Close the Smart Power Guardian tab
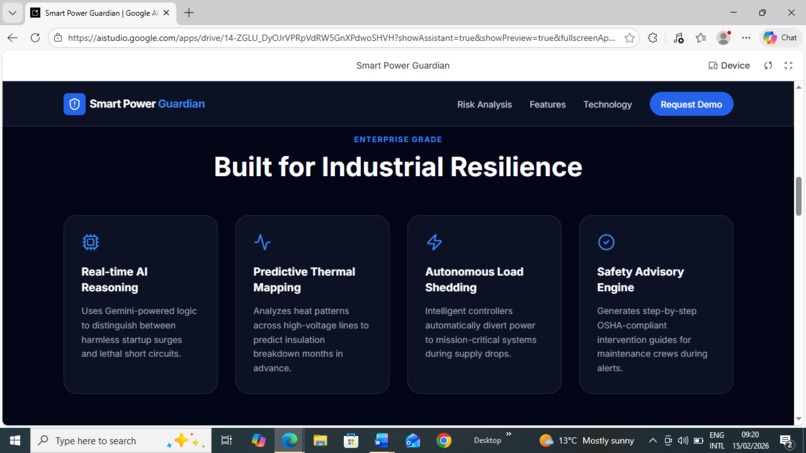The height and width of the screenshot is (453, 806). (166, 13)
